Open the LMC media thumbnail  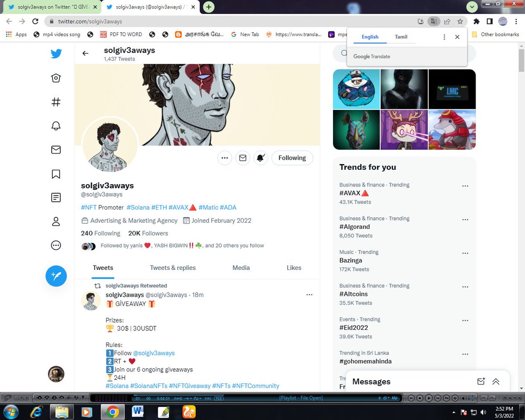coord(452,89)
